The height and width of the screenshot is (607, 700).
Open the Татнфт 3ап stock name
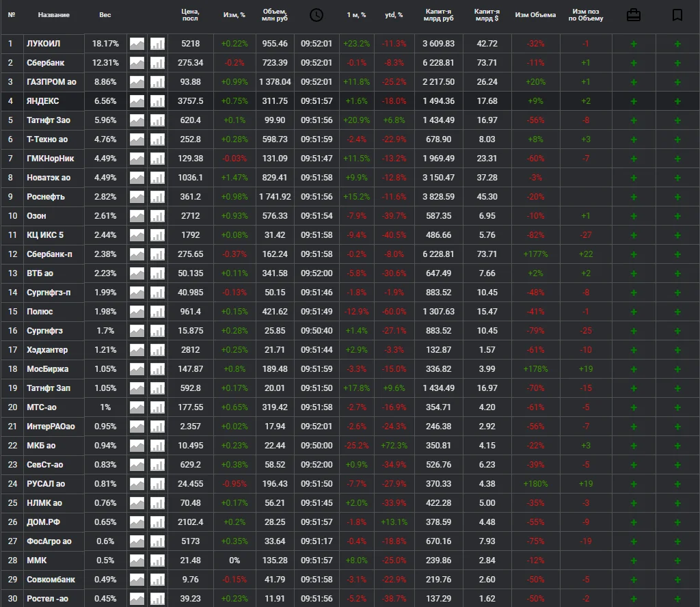coord(49,388)
